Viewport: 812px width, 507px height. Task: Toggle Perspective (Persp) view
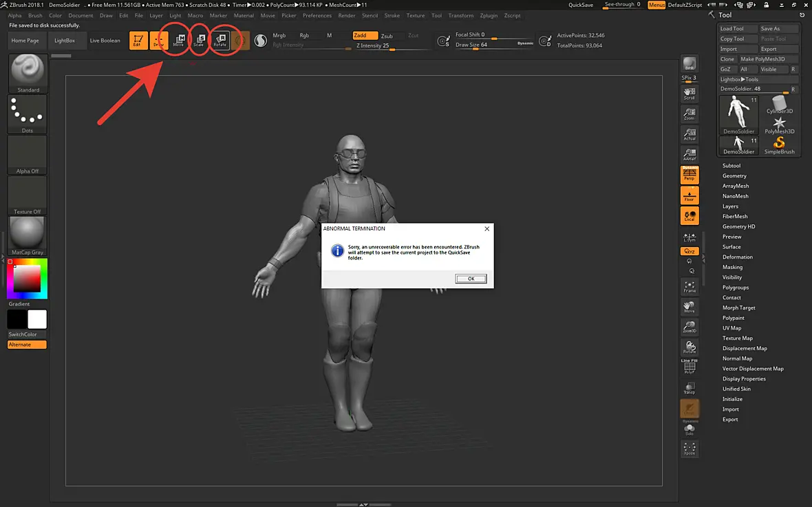coord(690,175)
